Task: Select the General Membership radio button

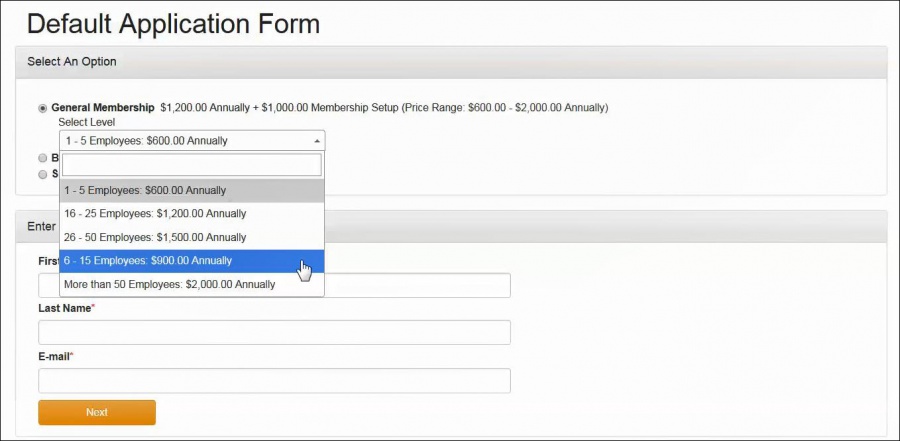Action: (42, 108)
